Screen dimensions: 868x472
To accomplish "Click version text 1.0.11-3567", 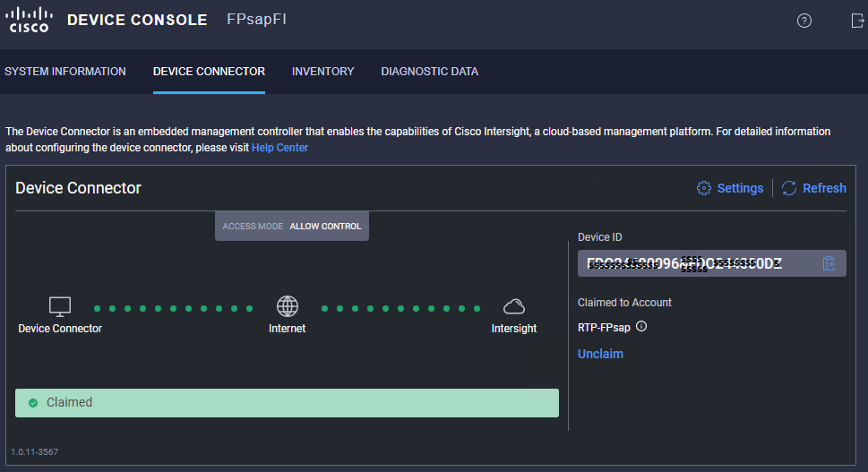I will [x=34, y=452].
